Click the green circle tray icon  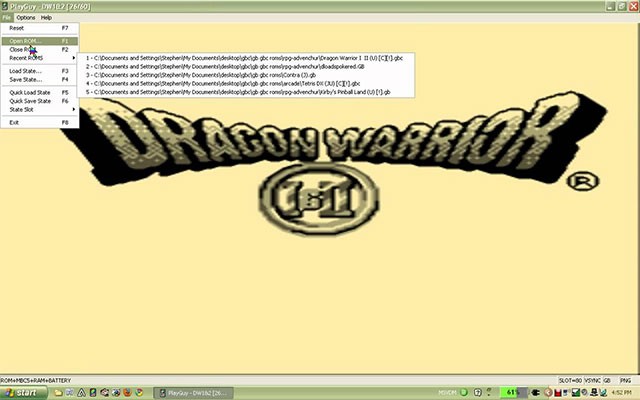click(464, 393)
